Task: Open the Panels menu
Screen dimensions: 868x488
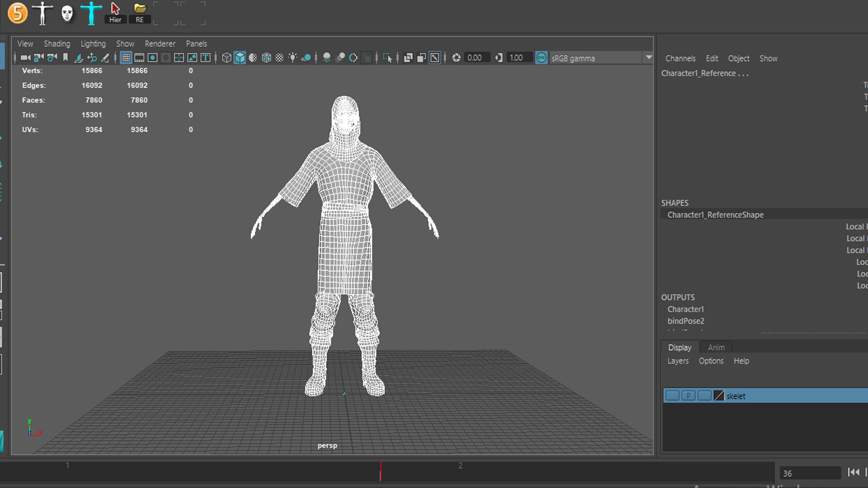Action: [197, 44]
